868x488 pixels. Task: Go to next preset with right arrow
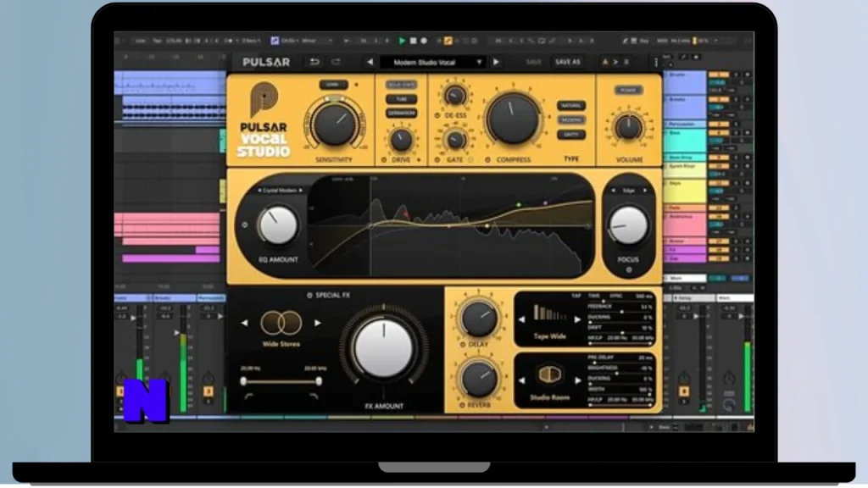(x=496, y=62)
